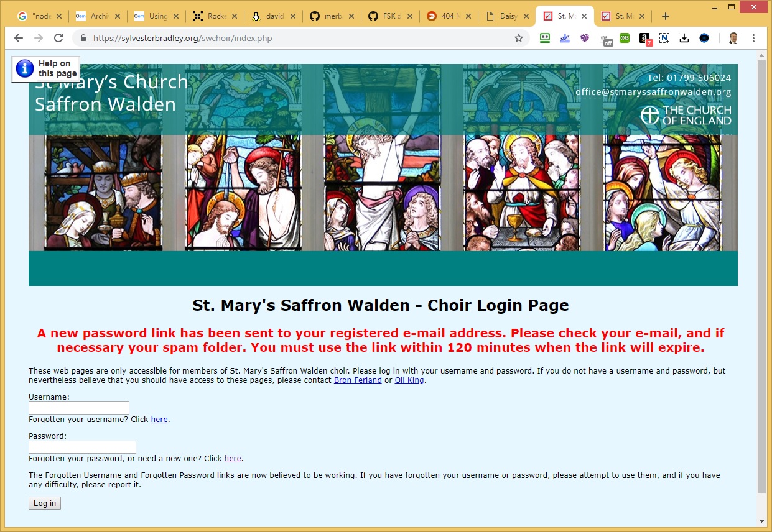Screen dimensions: 772x532
Task: Close the active 'St. M' tab
Action: tap(584, 16)
